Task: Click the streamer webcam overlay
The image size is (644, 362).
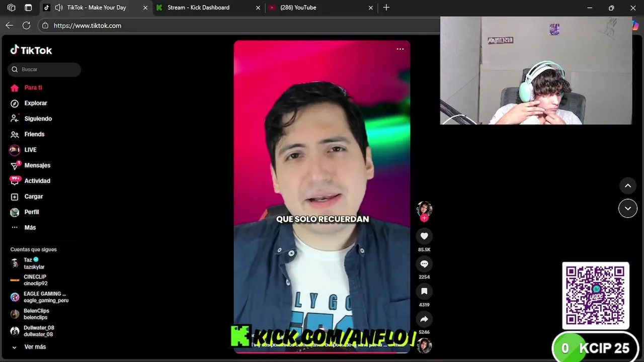Action: click(x=536, y=70)
